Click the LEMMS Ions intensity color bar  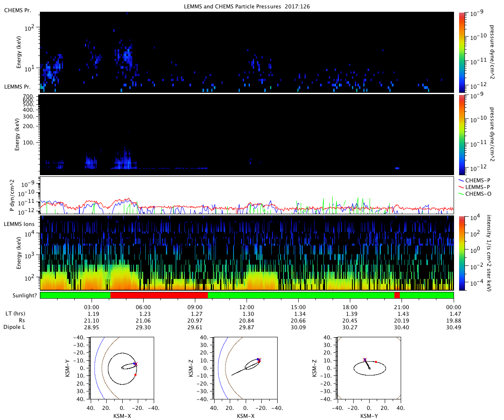pos(462,253)
